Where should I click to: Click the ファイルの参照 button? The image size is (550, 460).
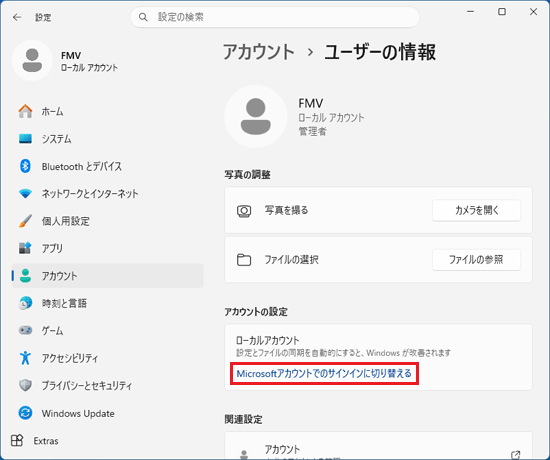coord(476,260)
